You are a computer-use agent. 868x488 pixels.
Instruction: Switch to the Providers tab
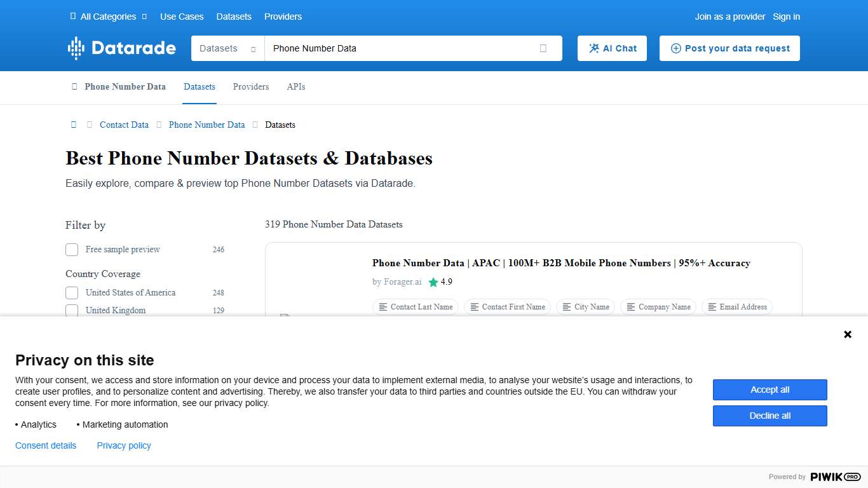click(x=250, y=86)
